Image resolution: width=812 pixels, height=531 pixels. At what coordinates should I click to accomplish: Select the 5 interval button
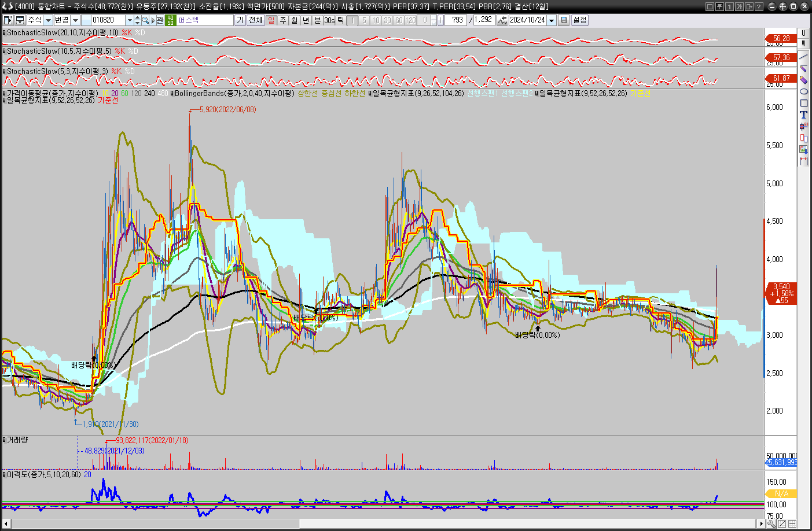pyautogui.click(x=364, y=20)
